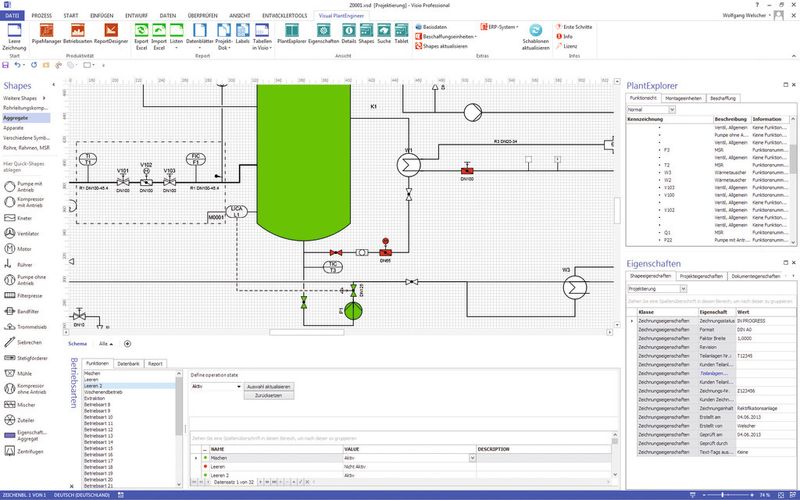Viewport: 800px width, 500px height.
Task: Click the PlantExplorer vertical scrollbar
Action: point(793,158)
